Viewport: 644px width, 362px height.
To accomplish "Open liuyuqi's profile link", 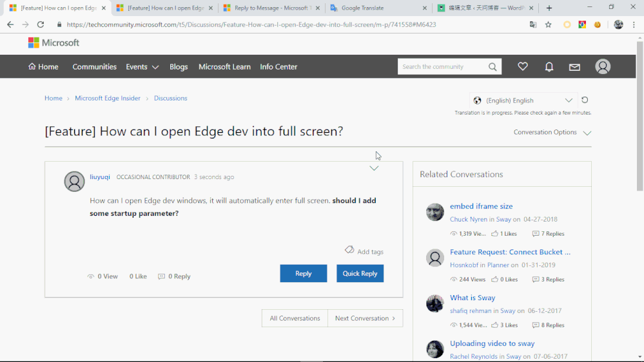I will [x=100, y=177].
